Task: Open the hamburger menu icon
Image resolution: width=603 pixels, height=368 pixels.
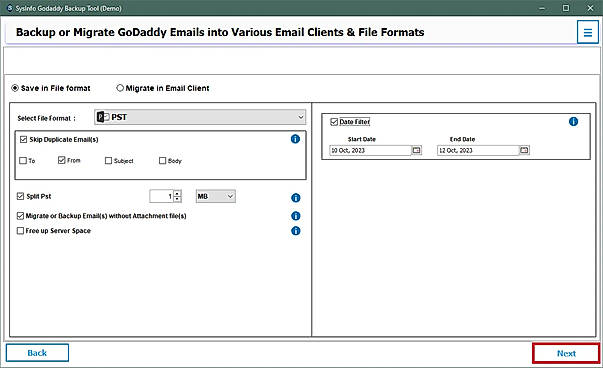Action: 588,32
